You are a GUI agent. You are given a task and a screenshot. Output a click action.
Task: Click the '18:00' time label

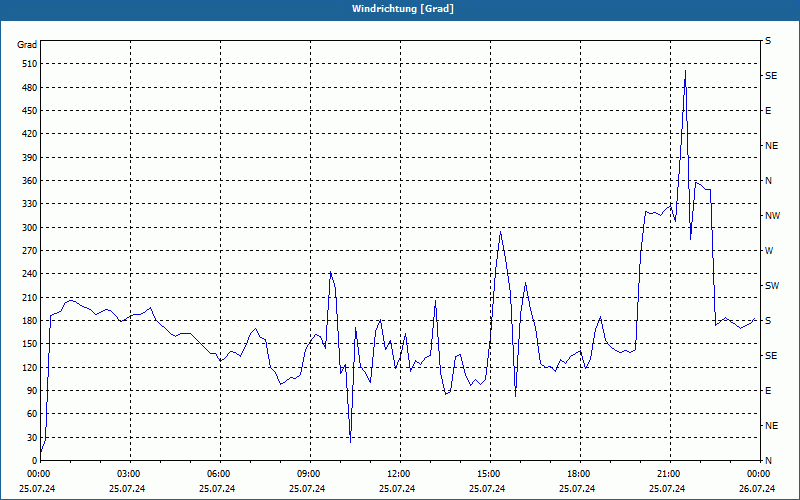tap(580, 474)
